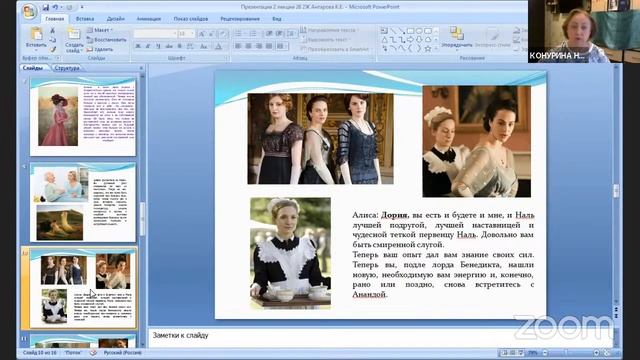Click Increase Font Size icon

[202, 33]
